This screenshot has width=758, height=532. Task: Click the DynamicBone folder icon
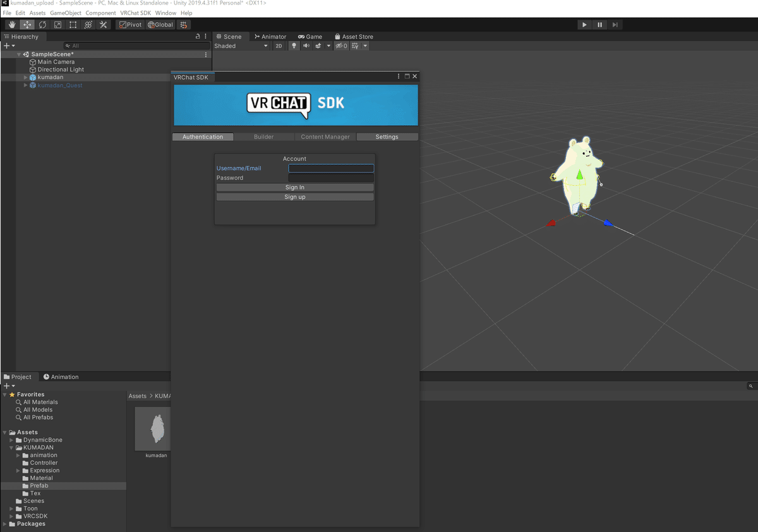(19, 440)
